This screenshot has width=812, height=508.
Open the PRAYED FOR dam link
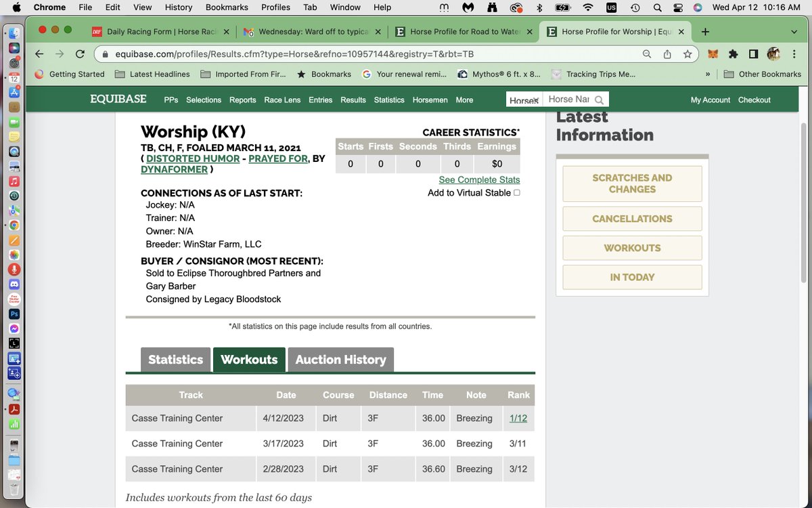tap(277, 158)
